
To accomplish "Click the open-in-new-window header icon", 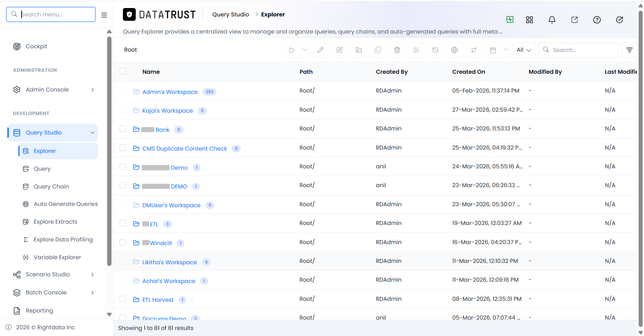I will [x=574, y=20].
